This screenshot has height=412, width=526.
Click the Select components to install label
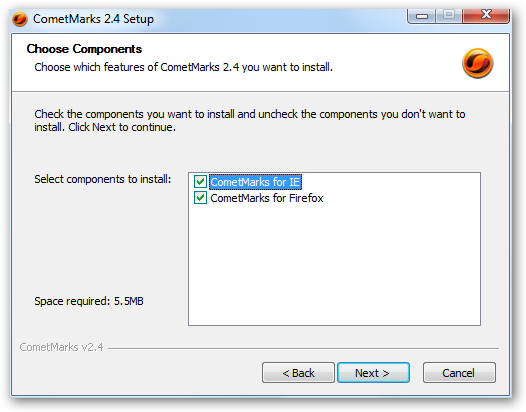103,179
